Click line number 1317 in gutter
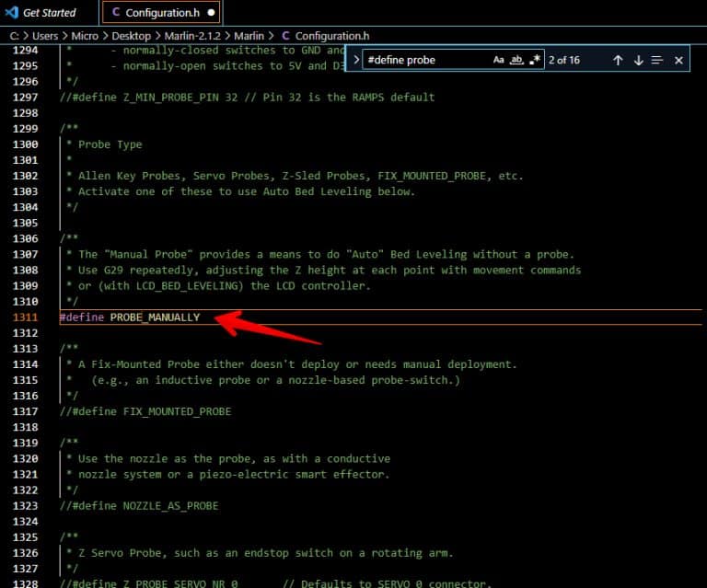Screen dimensions: 707x588 tap(25, 411)
